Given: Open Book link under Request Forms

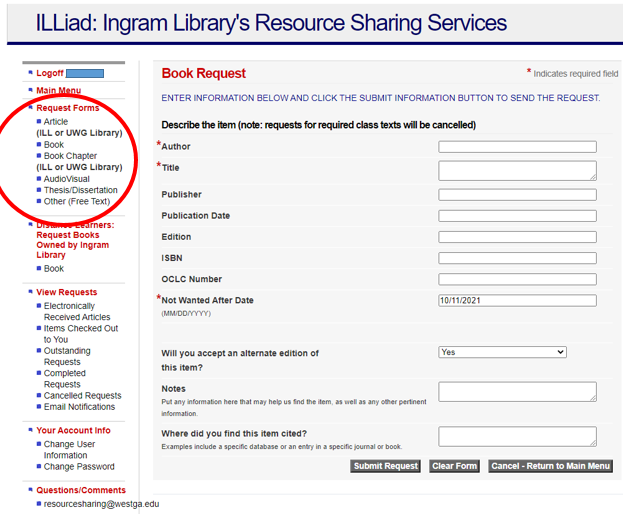Looking at the screenshot, I should pyautogui.click(x=54, y=145).
